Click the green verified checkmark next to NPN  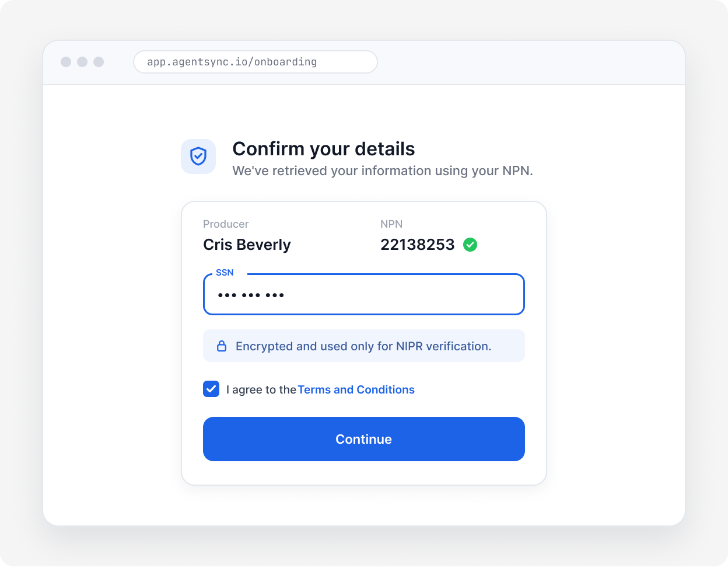pyautogui.click(x=470, y=245)
